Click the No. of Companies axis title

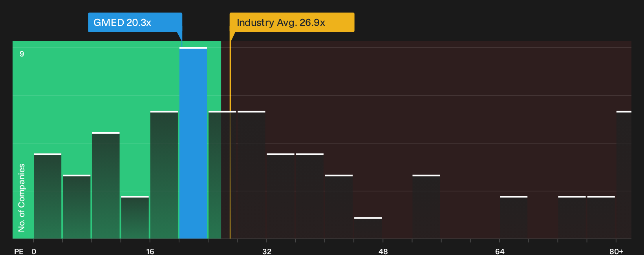coord(22,198)
